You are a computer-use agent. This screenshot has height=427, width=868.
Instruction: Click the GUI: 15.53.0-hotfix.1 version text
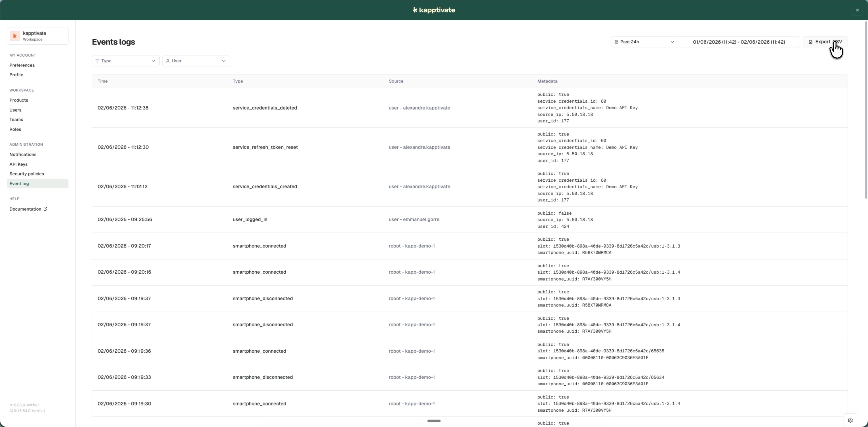[x=27, y=411]
